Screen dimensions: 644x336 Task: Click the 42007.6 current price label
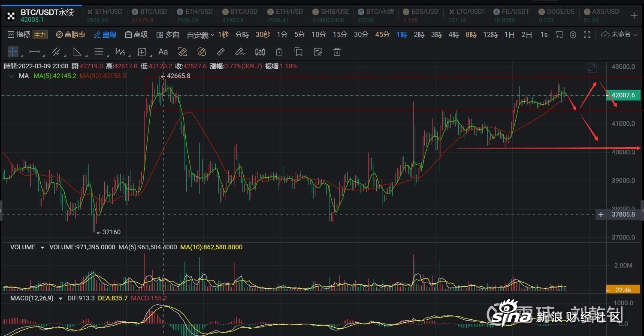[x=623, y=95]
